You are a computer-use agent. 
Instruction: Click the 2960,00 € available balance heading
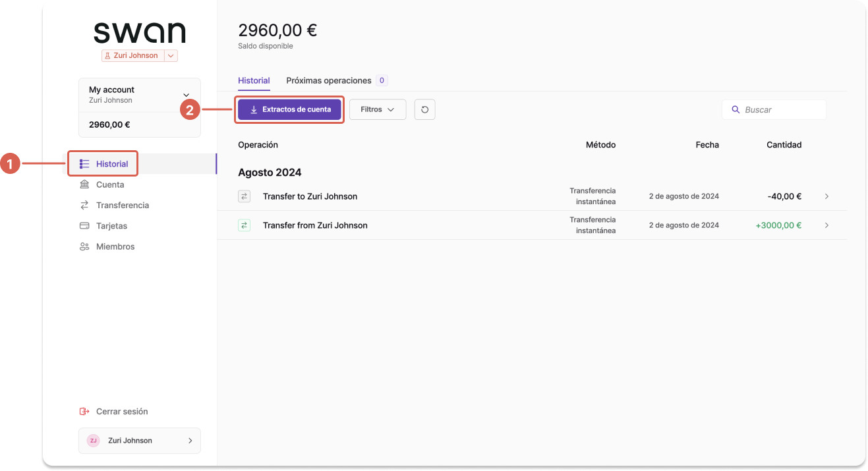(277, 30)
